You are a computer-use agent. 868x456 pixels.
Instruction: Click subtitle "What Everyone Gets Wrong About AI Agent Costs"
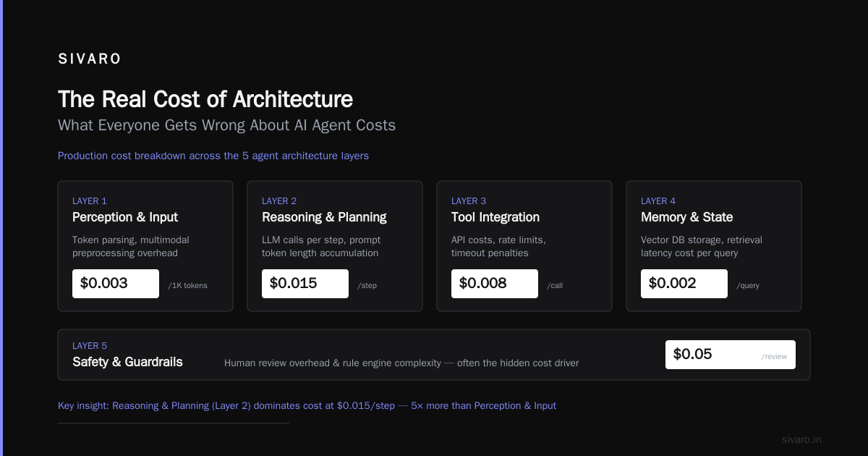(x=226, y=125)
